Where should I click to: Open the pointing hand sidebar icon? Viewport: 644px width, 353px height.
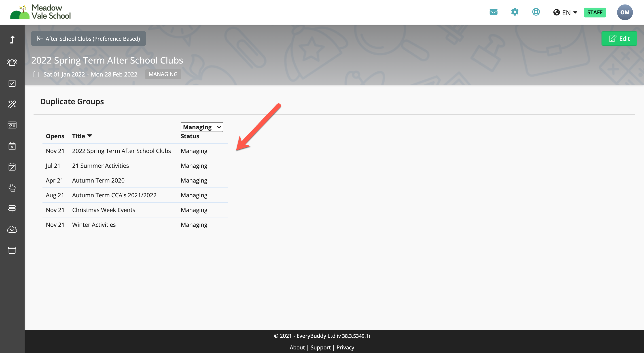click(x=12, y=188)
